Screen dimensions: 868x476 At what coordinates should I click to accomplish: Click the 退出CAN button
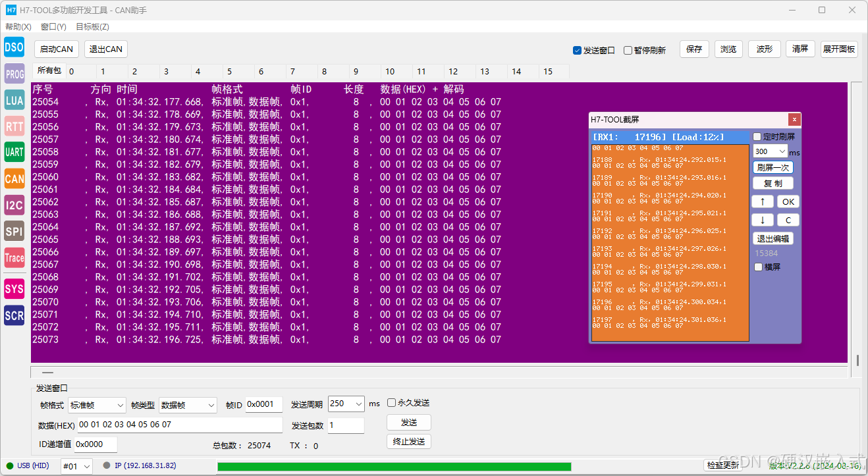point(105,49)
